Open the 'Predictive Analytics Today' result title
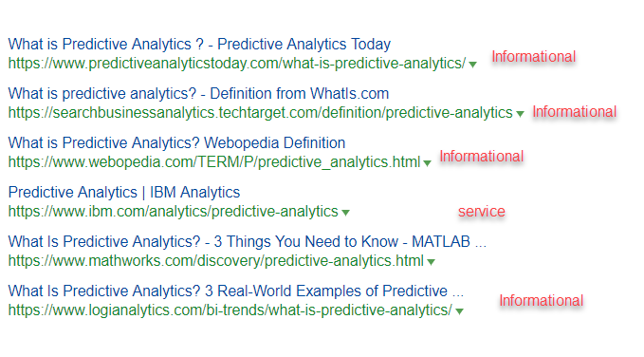The height and width of the screenshot is (357, 644). pyautogui.click(x=199, y=44)
